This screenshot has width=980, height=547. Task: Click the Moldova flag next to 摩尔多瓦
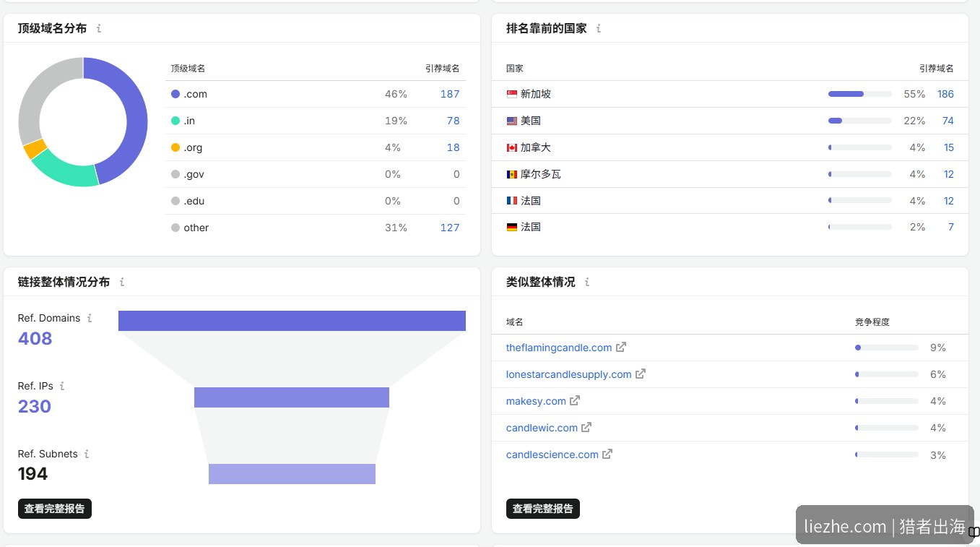(512, 174)
